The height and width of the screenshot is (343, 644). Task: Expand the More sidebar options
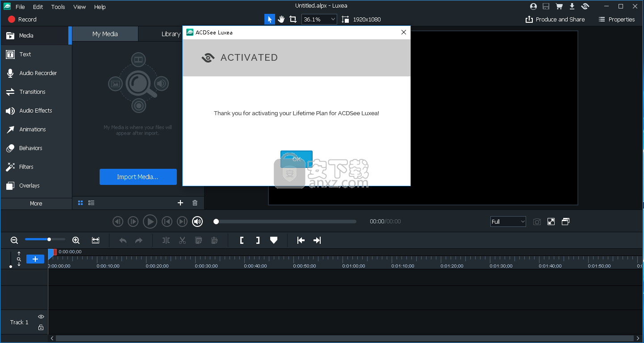pyautogui.click(x=36, y=204)
